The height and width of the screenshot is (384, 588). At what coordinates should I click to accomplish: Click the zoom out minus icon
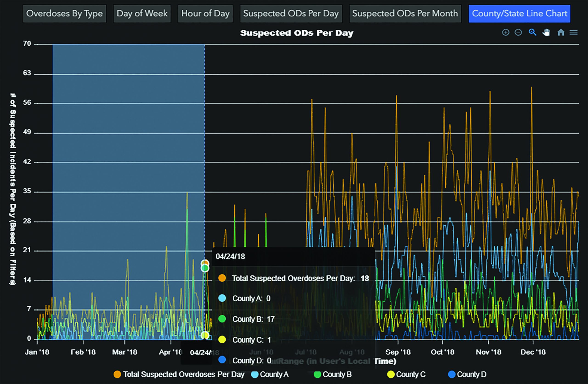518,32
